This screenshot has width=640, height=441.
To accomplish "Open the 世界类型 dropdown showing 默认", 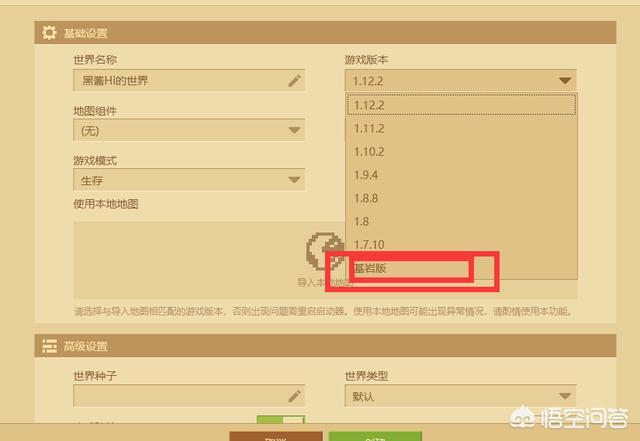I will pos(460,396).
